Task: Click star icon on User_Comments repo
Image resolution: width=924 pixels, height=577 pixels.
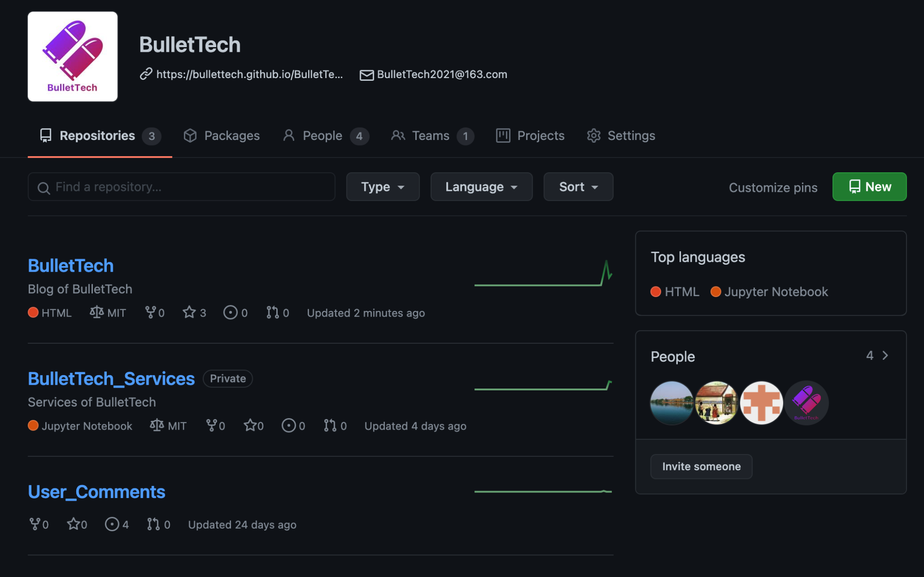Action: point(73,524)
